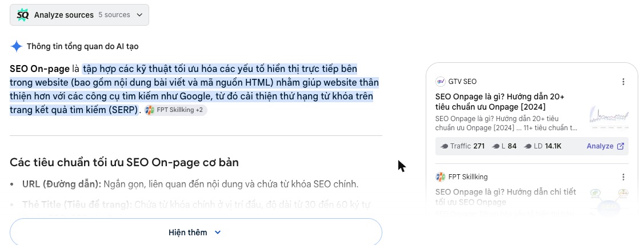644x245 pixels.
Task: Click the GTV SEO snippet description
Action: tap(506, 123)
